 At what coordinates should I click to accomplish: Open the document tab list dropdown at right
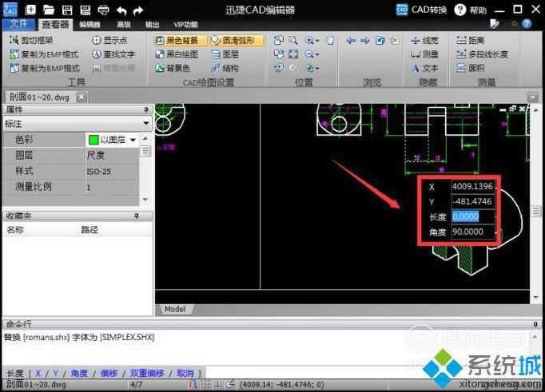tap(532, 97)
